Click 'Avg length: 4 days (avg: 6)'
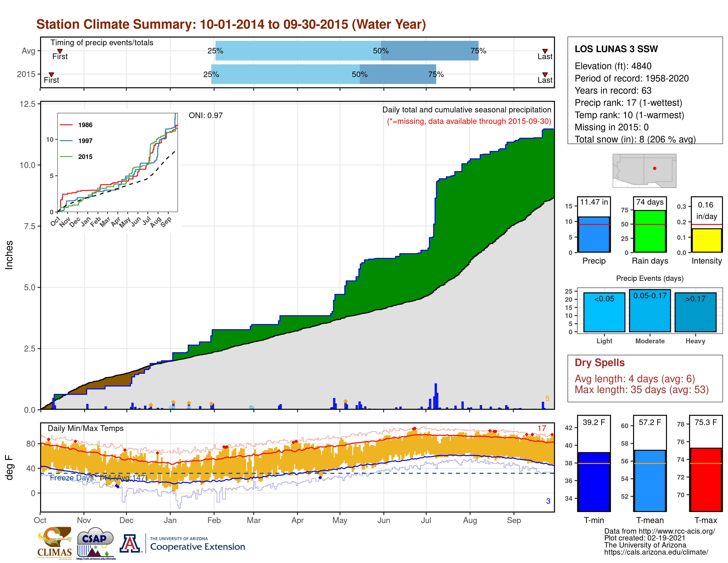The image size is (728, 563). [x=635, y=379]
